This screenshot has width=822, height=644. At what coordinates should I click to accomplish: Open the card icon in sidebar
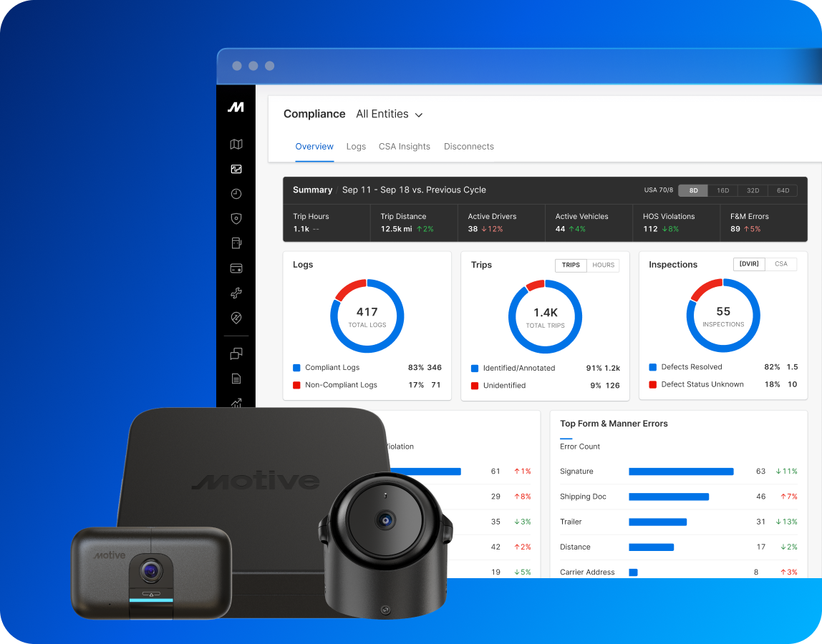(x=236, y=268)
